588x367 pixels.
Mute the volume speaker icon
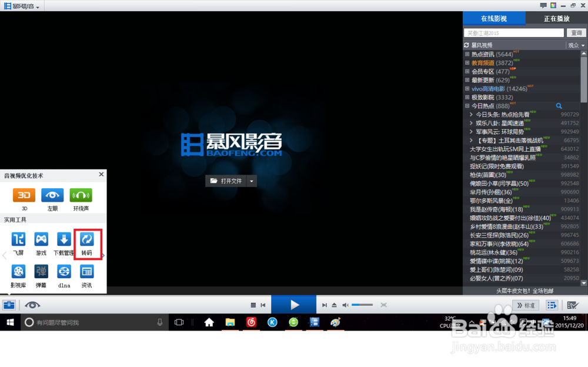point(345,305)
